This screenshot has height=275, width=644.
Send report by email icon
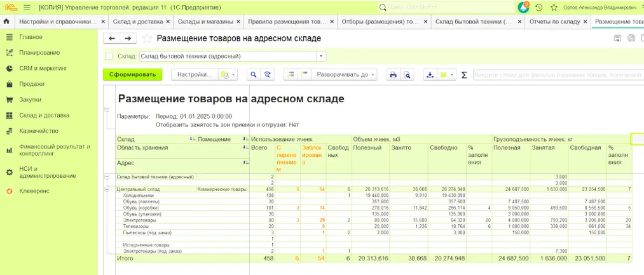[x=443, y=75]
